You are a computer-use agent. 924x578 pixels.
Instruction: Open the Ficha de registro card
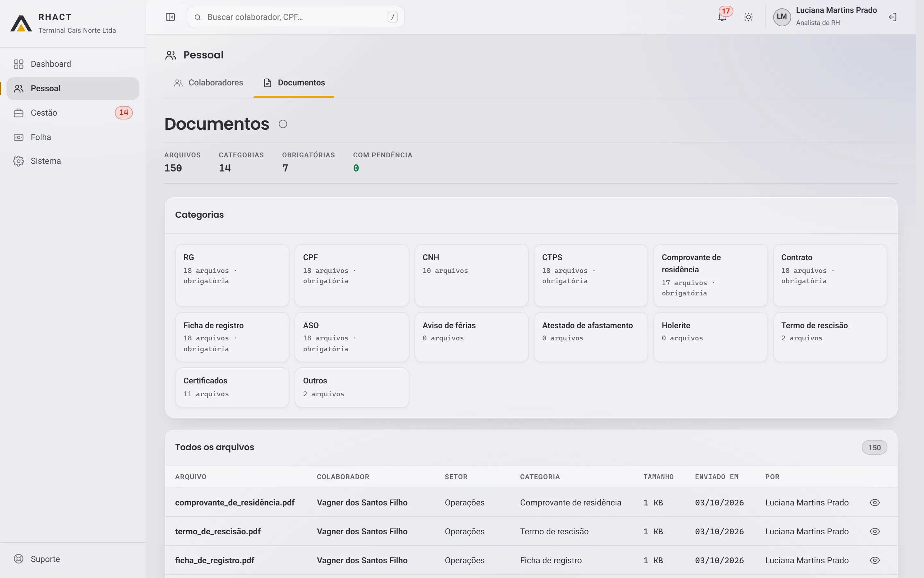click(x=232, y=337)
